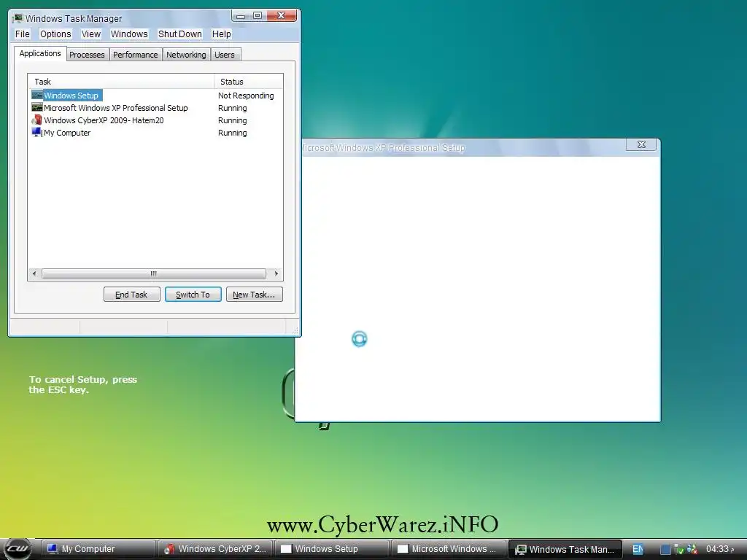Open the Help menu

coord(222,34)
